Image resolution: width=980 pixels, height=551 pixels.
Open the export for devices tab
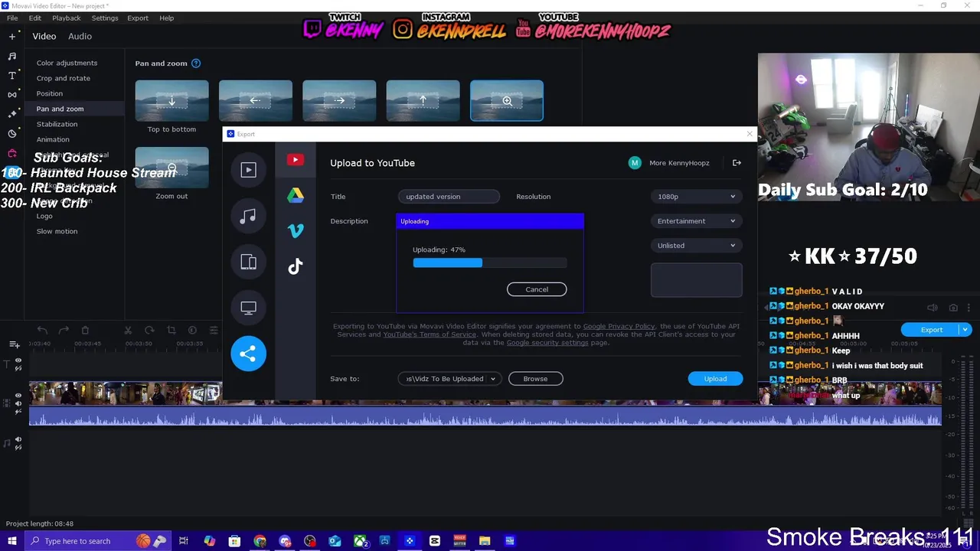pyautogui.click(x=248, y=262)
